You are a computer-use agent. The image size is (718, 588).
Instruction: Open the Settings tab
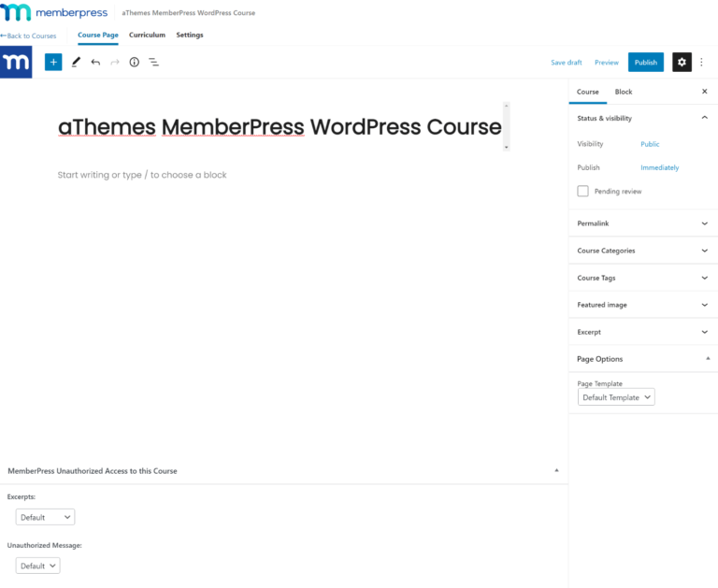pyautogui.click(x=190, y=35)
